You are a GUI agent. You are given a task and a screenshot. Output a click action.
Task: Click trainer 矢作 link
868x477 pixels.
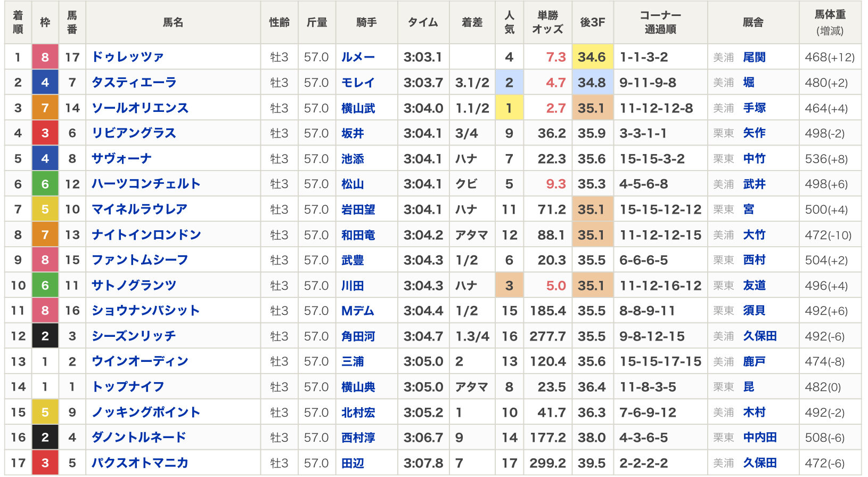pos(754,133)
